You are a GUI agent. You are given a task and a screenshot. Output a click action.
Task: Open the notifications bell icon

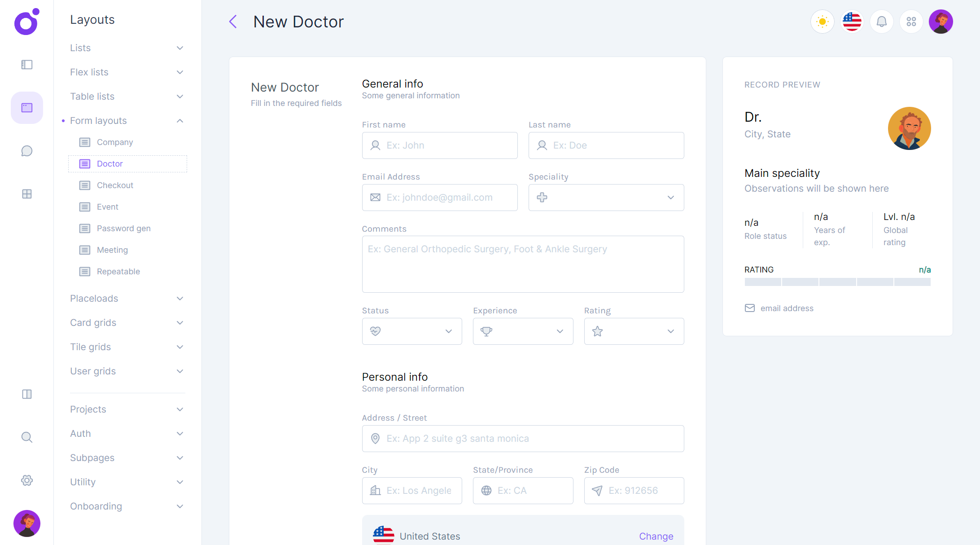pyautogui.click(x=881, y=22)
